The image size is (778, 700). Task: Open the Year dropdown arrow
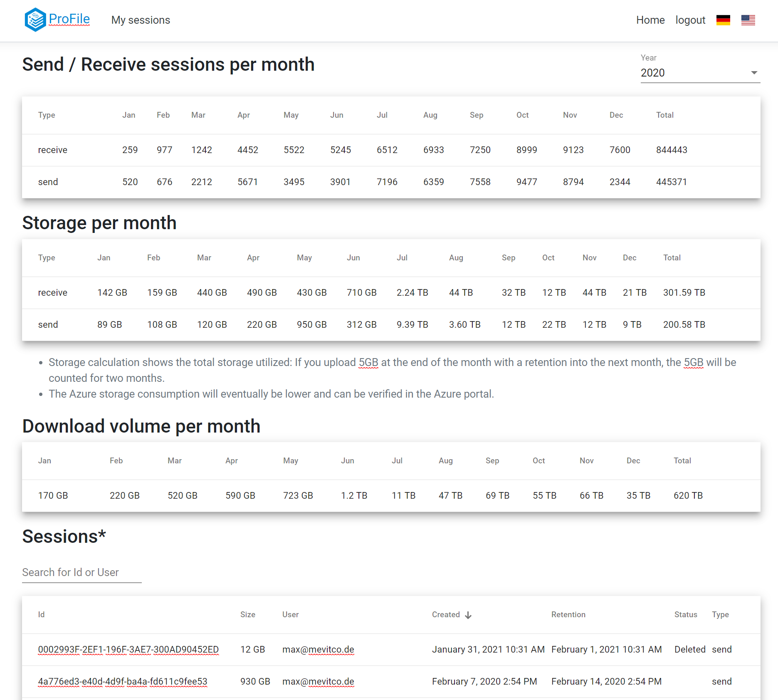[754, 73]
